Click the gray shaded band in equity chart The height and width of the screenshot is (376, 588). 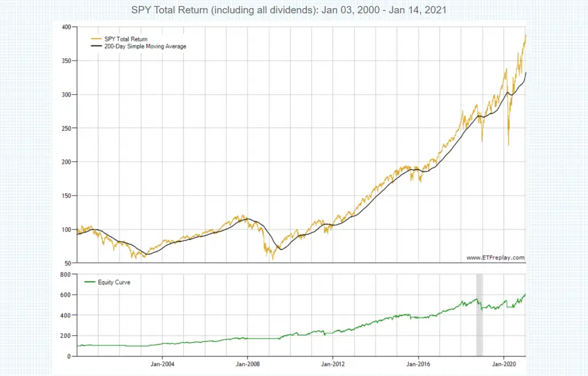[479, 315]
